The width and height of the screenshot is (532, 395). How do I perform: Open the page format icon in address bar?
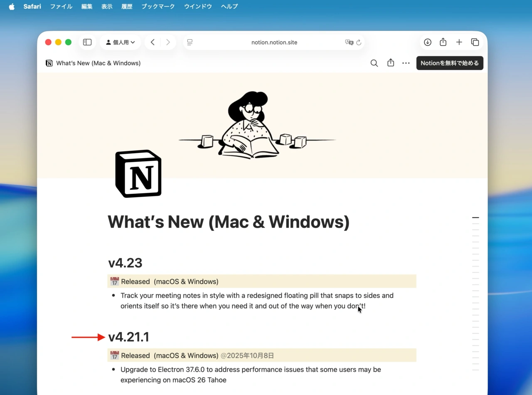pyautogui.click(x=190, y=42)
